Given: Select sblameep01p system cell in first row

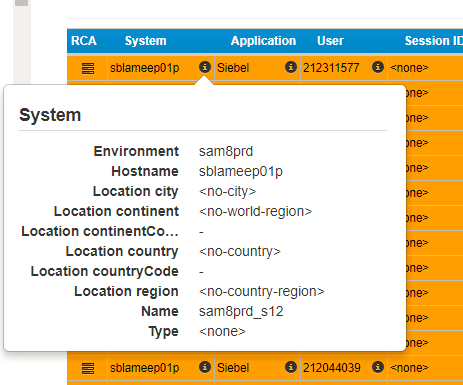Looking at the screenshot, I should click(145, 68).
